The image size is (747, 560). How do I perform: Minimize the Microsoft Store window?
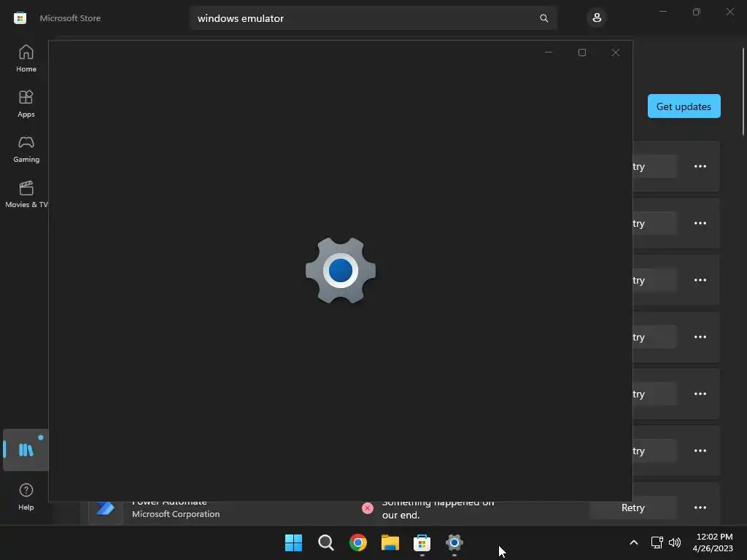(662, 12)
